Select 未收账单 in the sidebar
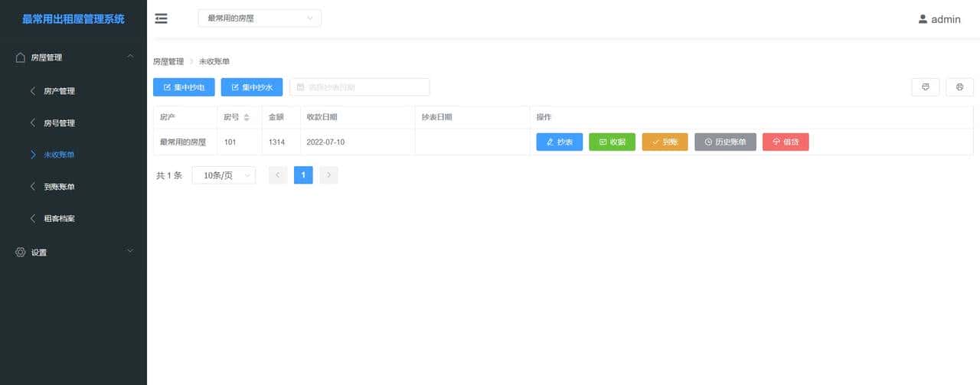 point(73,155)
